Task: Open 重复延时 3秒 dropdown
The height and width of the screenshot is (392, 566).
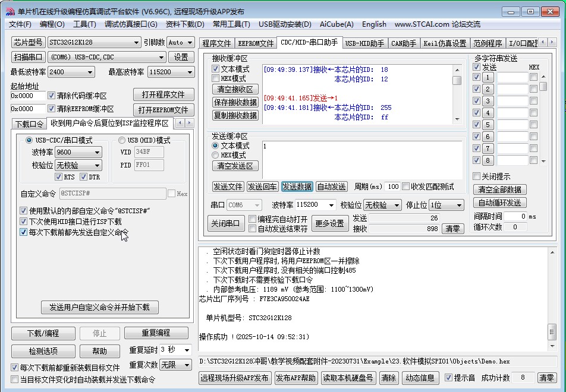Action: tap(187, 350)
